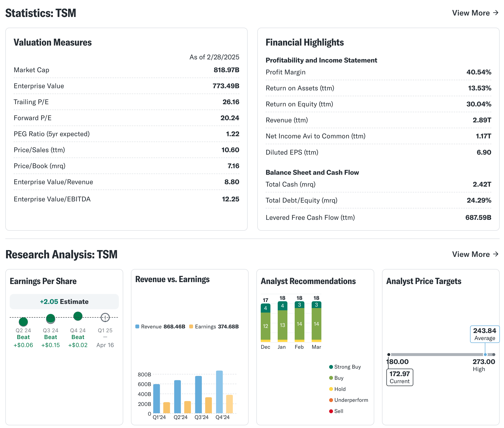Toggle Revenue legend blue square
Viewport: 504px width, 428px height.
point(137,326)
